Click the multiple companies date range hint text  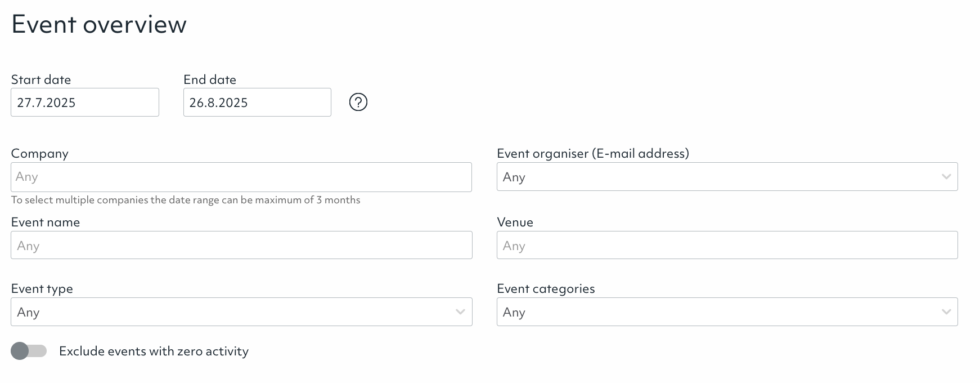pyautogui.click(x=186, y=200)
